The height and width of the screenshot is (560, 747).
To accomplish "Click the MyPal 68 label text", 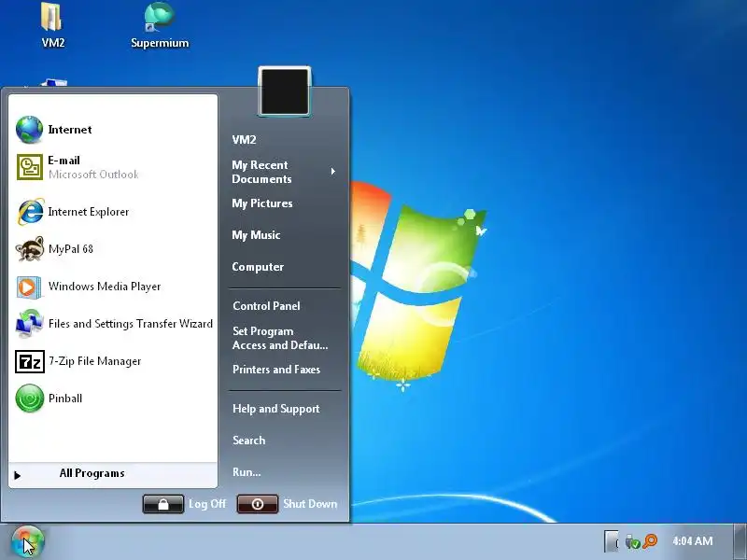I will pyautogui.click(x=71, y=249).
